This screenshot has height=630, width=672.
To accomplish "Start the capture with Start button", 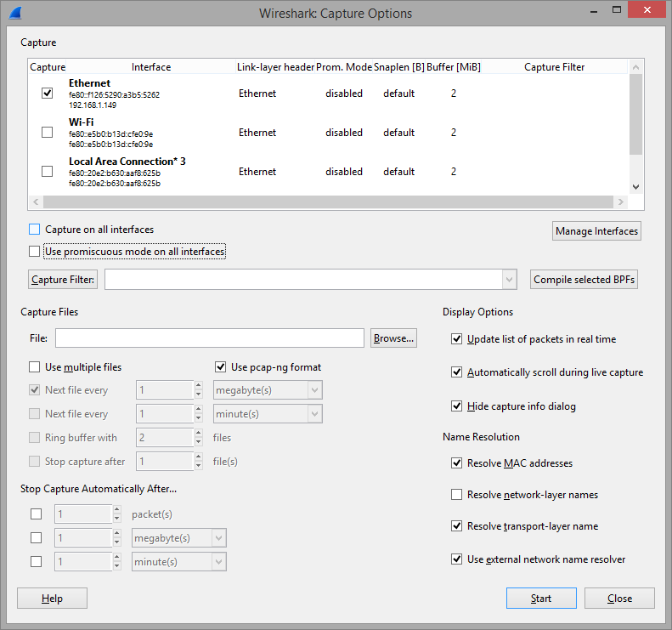I will click(541, 599).
